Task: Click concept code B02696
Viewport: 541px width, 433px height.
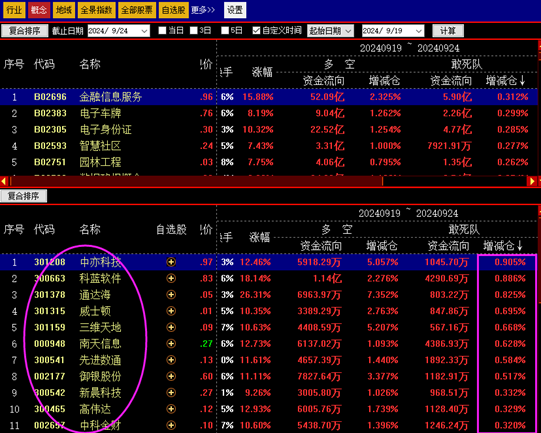Action: (x=50, y=97)
